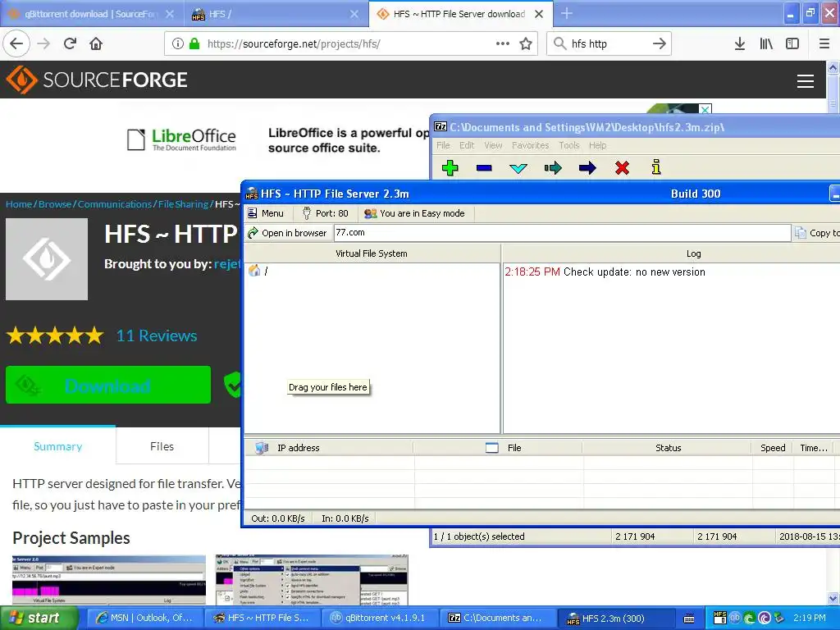The width and height of the screenshot is (840, 630).
Task: Click the 11 Reviews link
Action: click(157, 336)
